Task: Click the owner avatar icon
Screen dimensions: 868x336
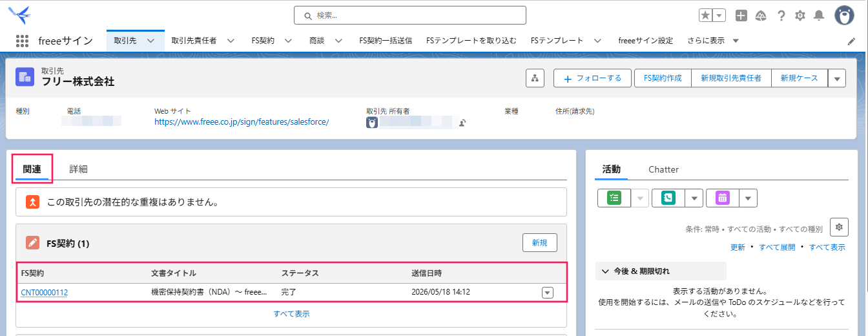Action: tap(372, 122)
